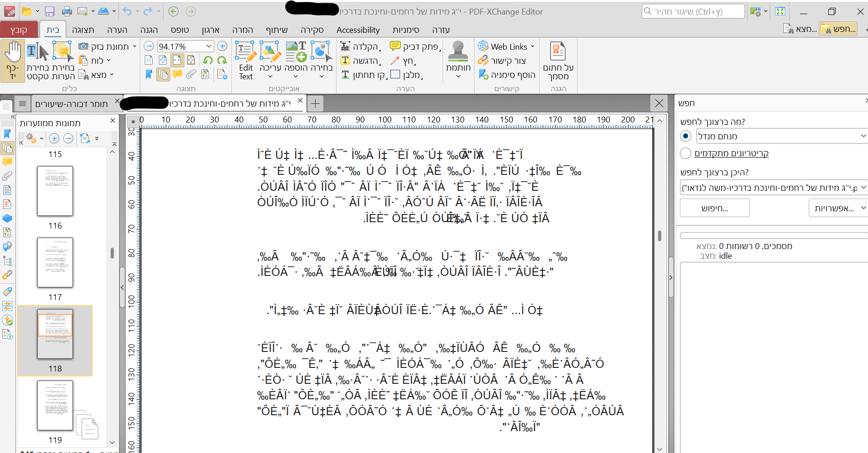The height and width of the screenshot is (453, 868).
Task: Toggle Attachments paperclip icon in ribbon
Action: (x=191, y=74)
